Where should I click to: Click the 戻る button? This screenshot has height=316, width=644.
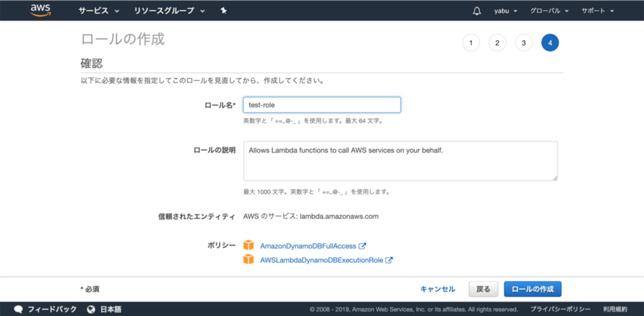(483, 289)
